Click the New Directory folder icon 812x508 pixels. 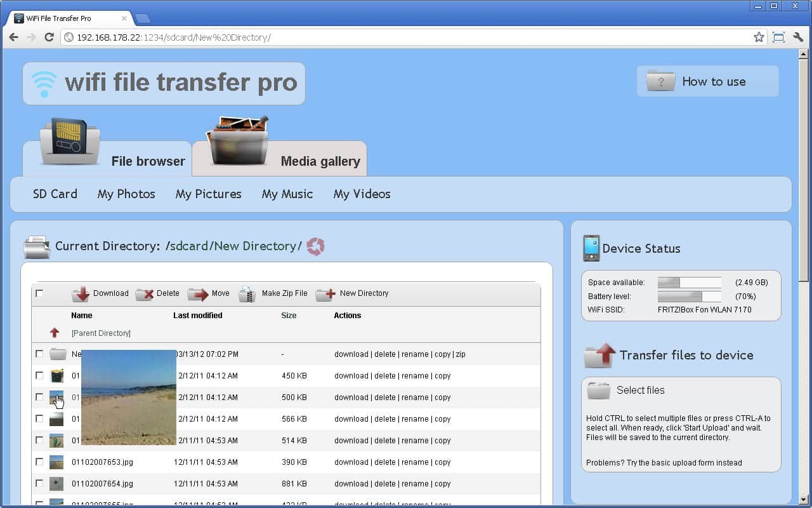pyautogui.click(x=325, y=294)
